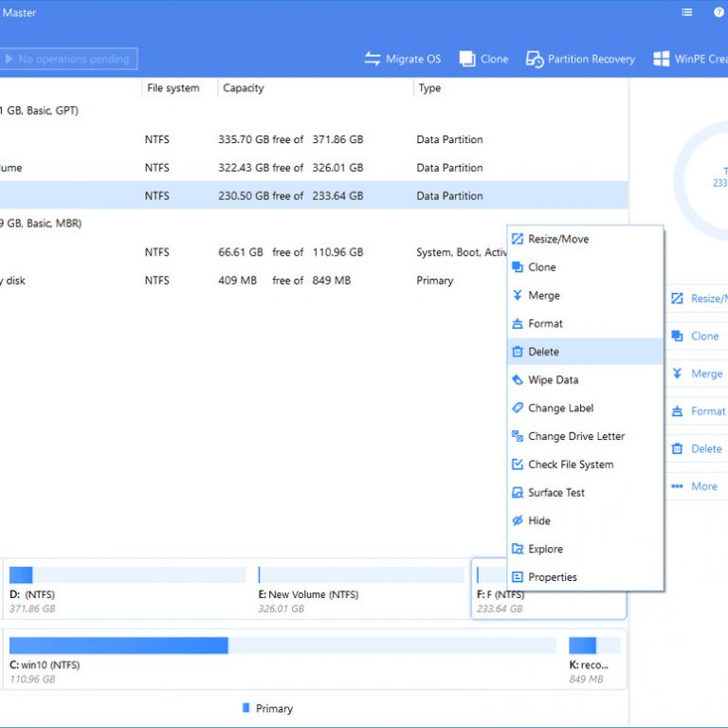Select the C: win10 usage bar

click(282, 646)
